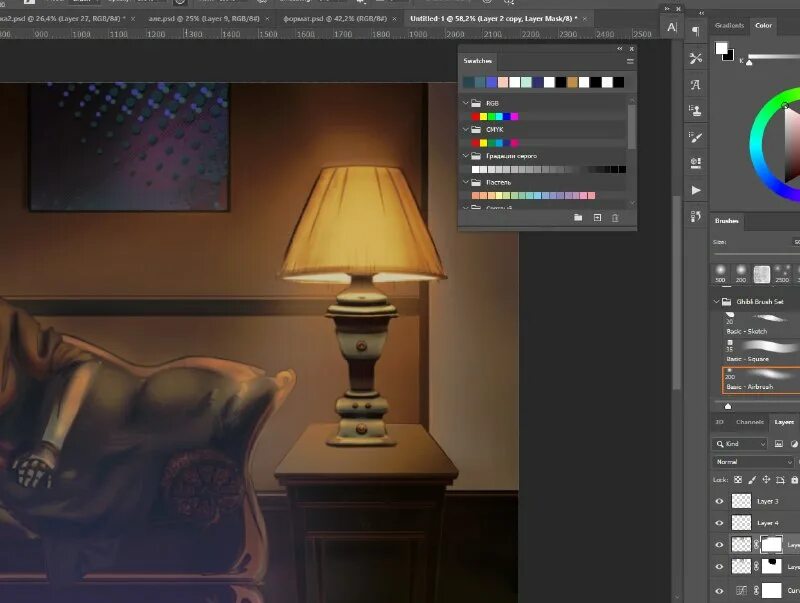Lock transparent pixels checkerboard icon
Viewport: 800px width, 603px height.
point(738,480)
